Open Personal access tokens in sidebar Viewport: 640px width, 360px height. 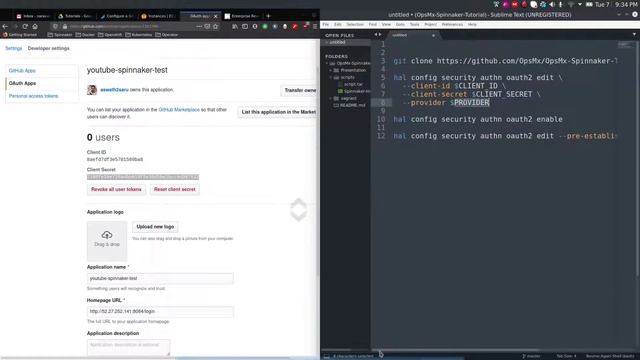tap(33, 96)
